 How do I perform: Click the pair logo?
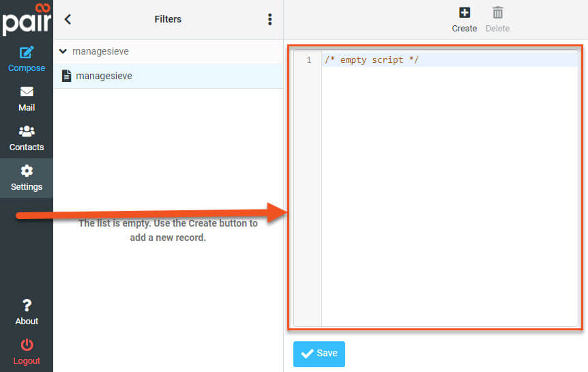coord(27,18)
